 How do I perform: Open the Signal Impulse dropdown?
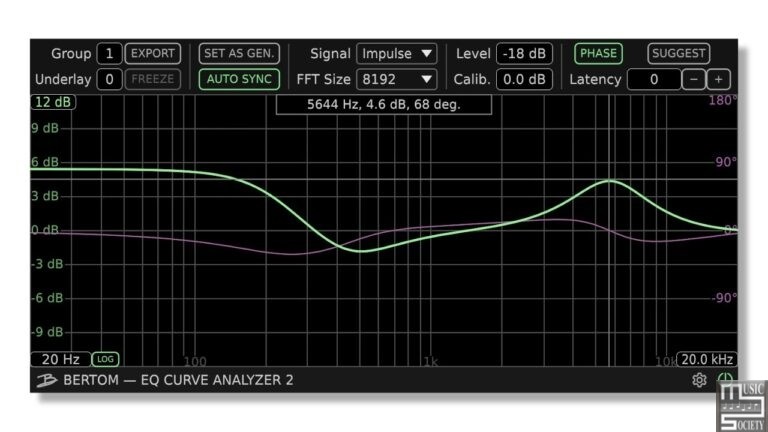pyautogui.click(x=397, y=53)
